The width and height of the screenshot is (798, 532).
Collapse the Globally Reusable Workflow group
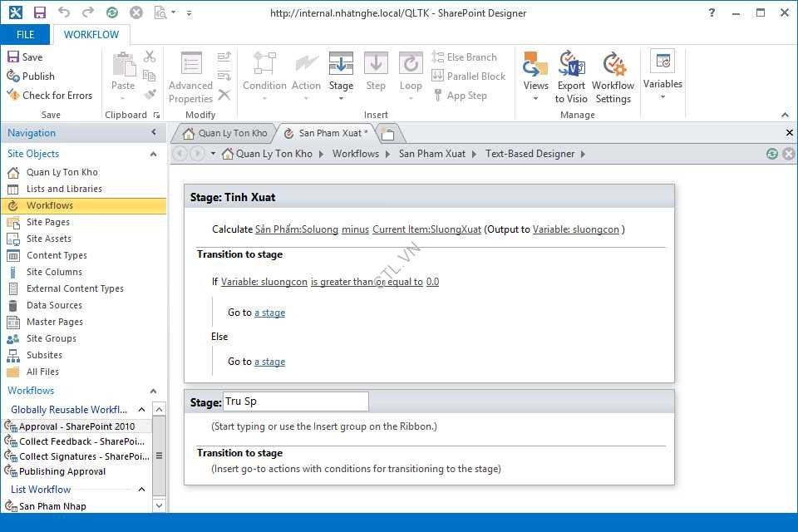point(141,410)
